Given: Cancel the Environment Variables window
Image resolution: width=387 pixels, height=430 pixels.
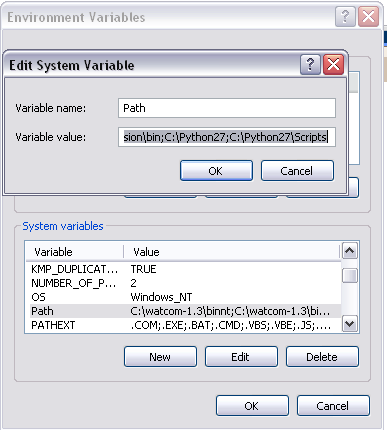Looking at the screenshot, I should [333, 406].
